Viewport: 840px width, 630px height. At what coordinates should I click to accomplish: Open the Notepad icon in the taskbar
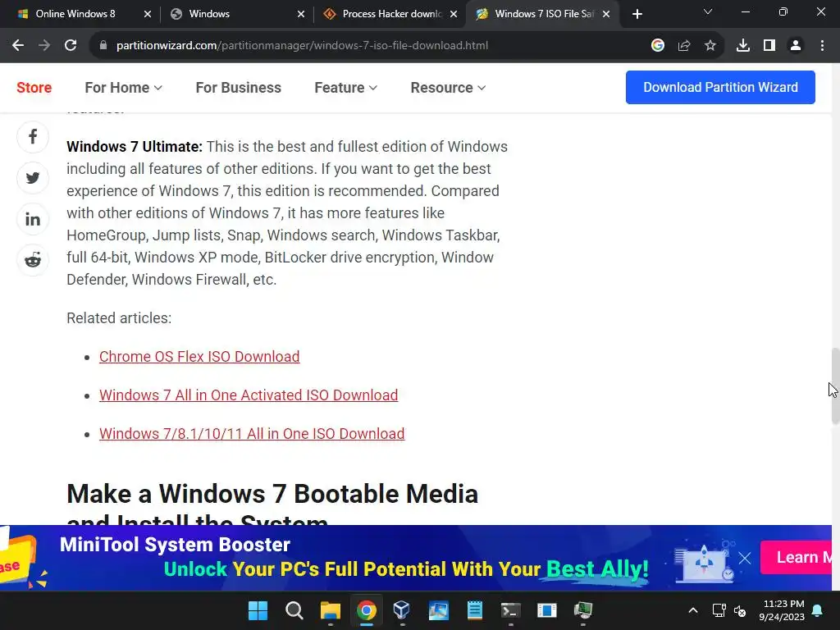475,610
